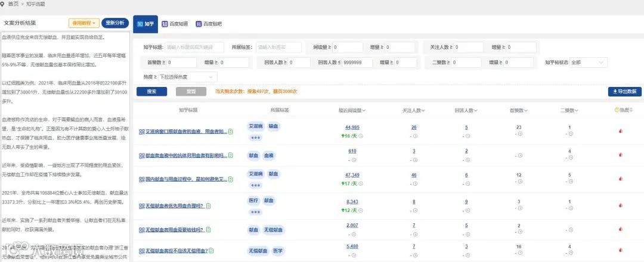
Task: Go to 首页 in breadcrumb
Action: point(14,4)
